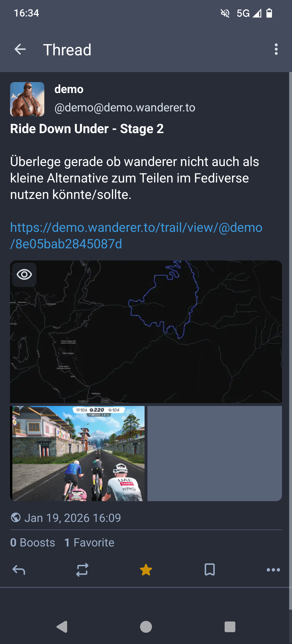Tap the Jan 19, 2026 16:09 timestamp
292x644 pixels.
[73, 518]
